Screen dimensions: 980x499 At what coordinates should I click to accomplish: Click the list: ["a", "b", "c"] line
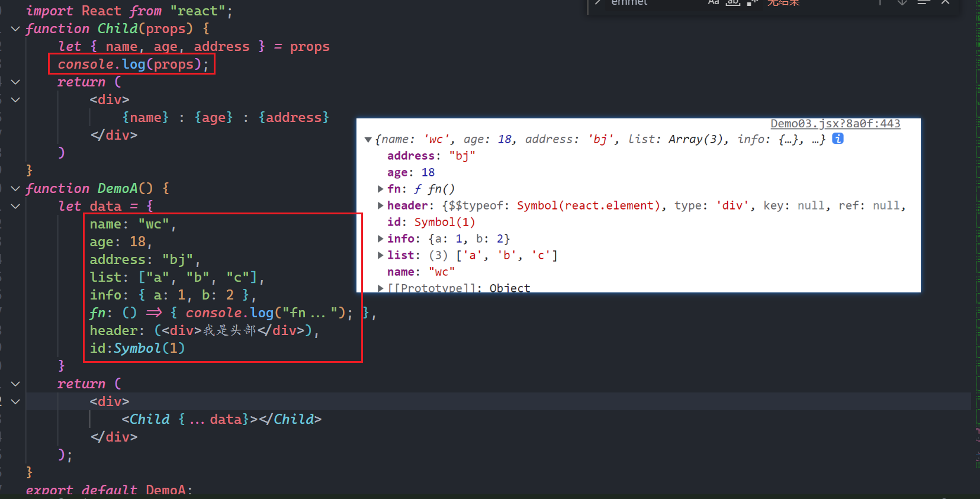[177, 277]
